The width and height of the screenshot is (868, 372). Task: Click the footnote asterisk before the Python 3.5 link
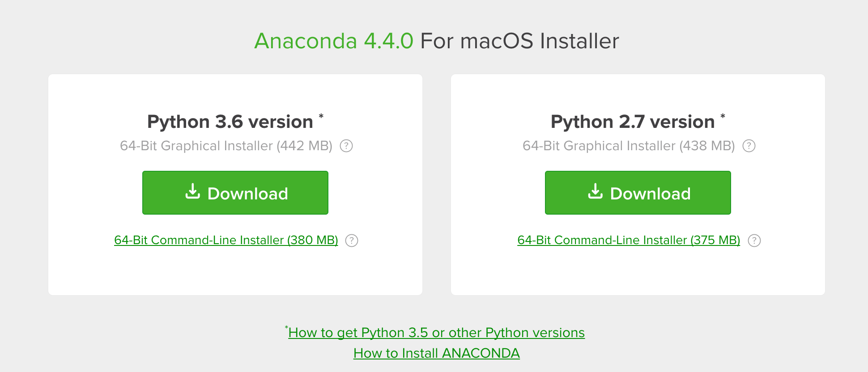click(x=287, y=328)
